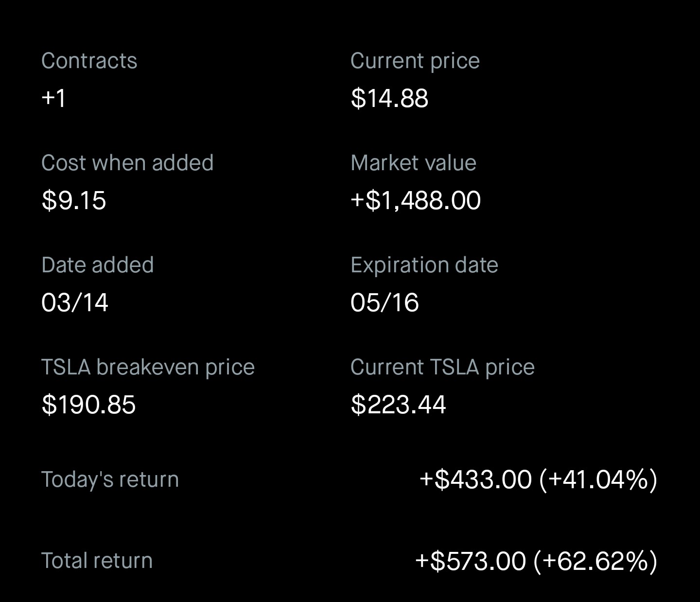Viewport: 700px width, 602px height.
Task: Tap the Total return label
Action: coord(97,561)
